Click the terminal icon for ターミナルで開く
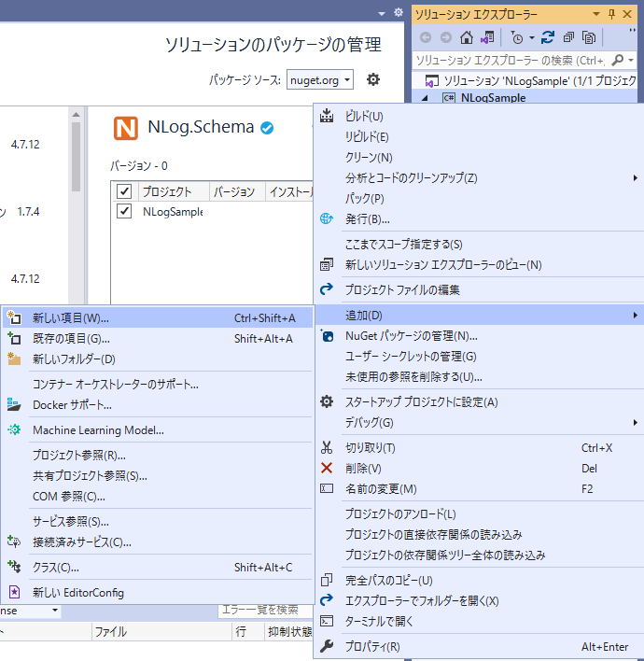This screenshot has width=644, height=661. [x=327, y=621]
